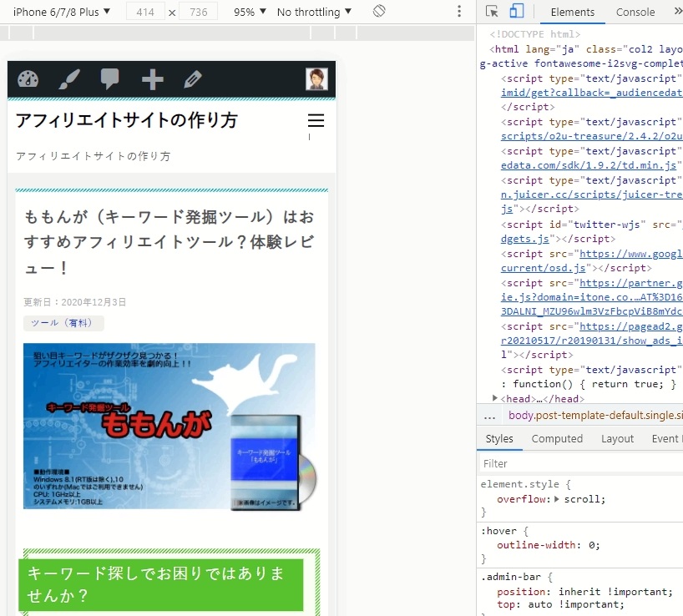Select the html lang="ja" node

(585, 49)
